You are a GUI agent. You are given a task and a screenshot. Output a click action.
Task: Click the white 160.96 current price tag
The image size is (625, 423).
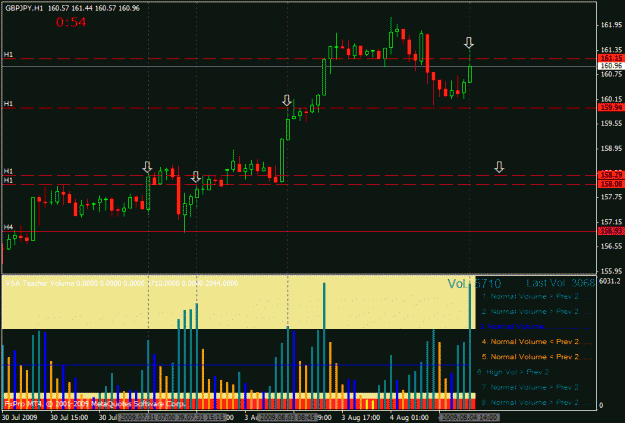pyautogui.click(x=611, y=66)
